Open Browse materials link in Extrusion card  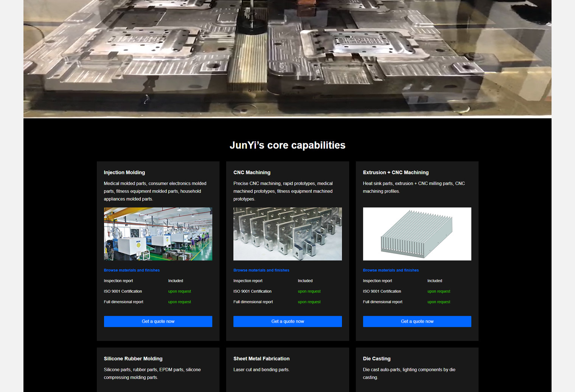391,270
